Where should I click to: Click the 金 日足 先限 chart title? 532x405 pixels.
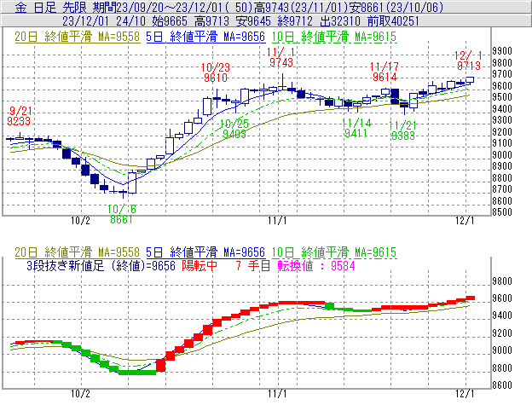tap(39, 7)
